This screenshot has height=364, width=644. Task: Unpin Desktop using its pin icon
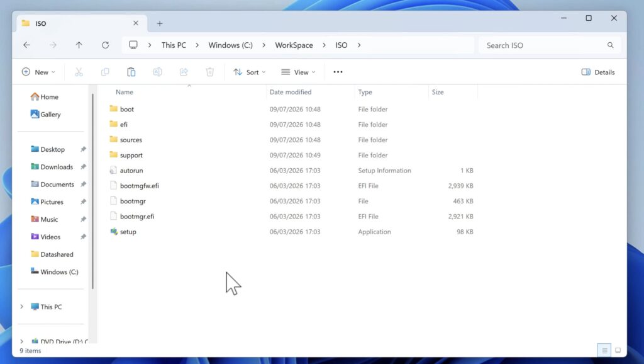tap(84, 149)
